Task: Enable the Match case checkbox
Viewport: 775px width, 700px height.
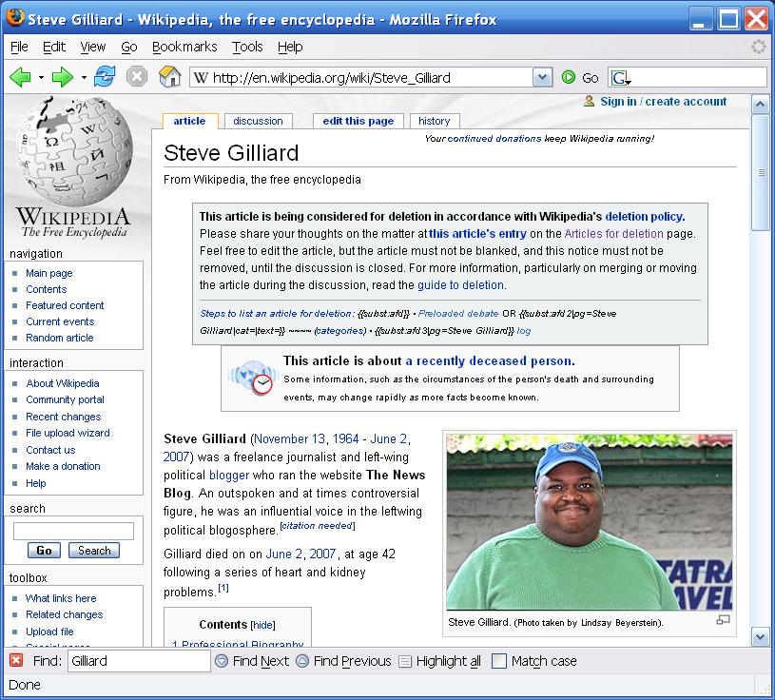Action: click(x=499, y=661)
